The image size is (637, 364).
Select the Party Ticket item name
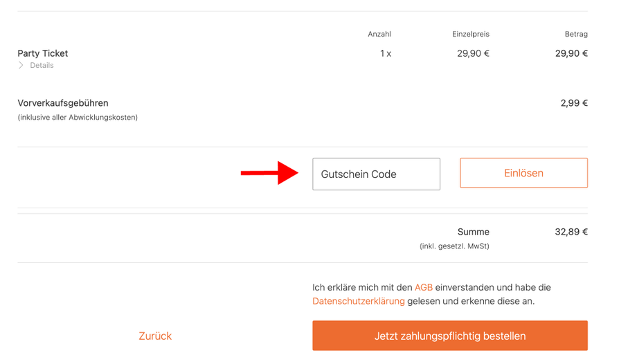(x=43, y=53)
